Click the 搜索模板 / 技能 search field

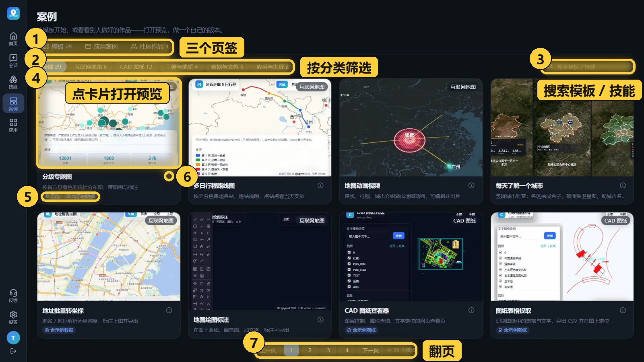pyautogui.click(x=588, y=67)
